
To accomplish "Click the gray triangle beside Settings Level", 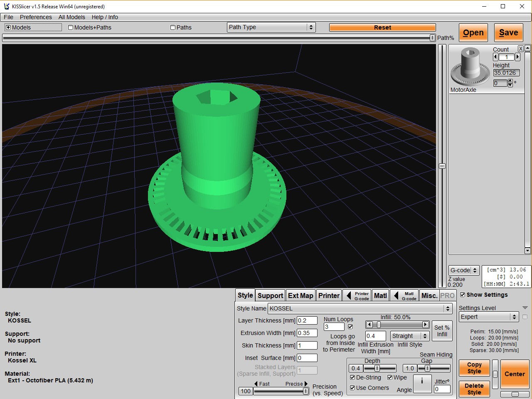I will click(x=525, y=308).
